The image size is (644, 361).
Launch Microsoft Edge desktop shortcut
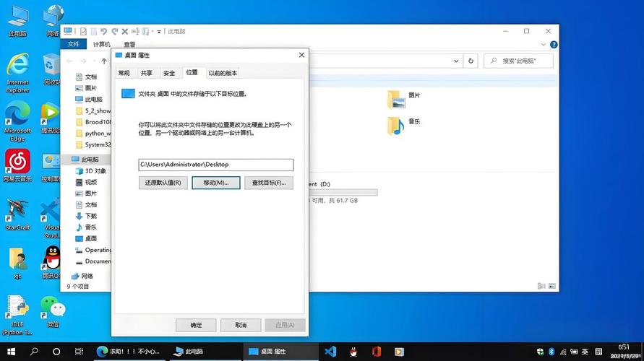click(17, 121)
